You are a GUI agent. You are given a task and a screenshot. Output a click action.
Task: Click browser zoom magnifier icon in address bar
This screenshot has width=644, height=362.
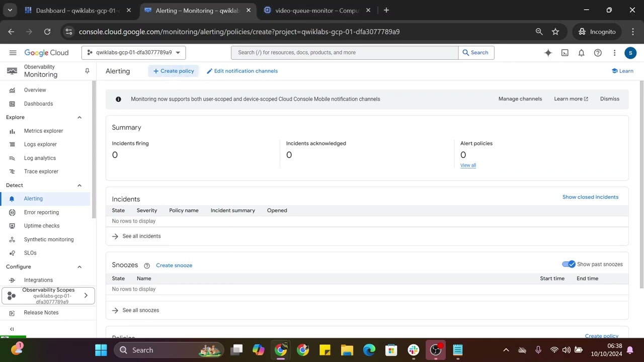pos(539,32)
